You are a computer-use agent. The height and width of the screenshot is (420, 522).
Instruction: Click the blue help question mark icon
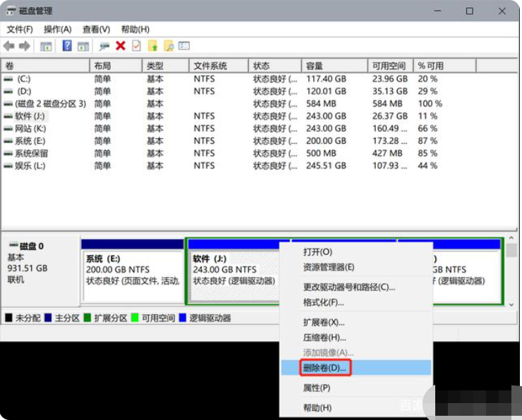point(67,46)
